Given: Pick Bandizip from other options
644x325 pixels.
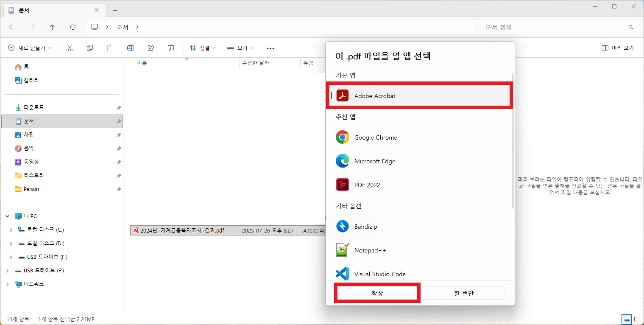Looking at the screenshot, I should tap(420, 227).
